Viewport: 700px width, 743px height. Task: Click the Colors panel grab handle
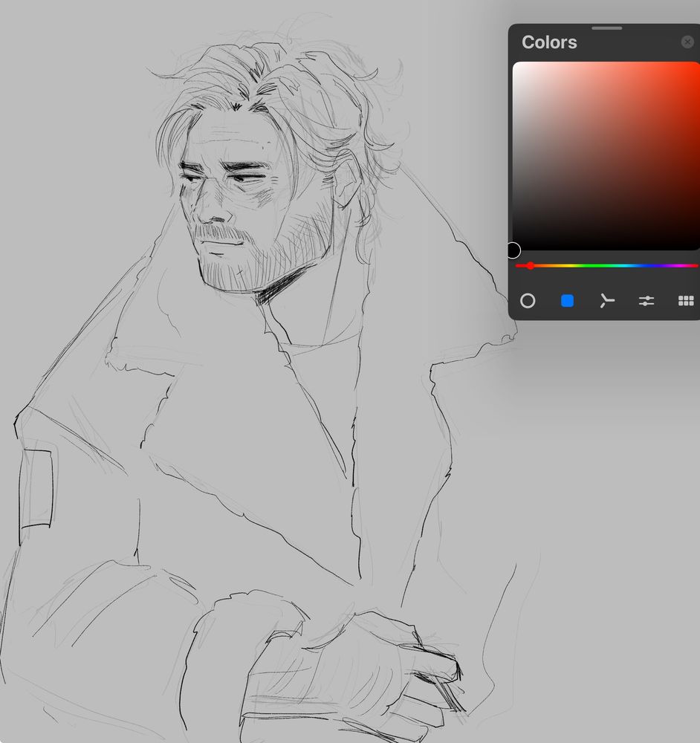[x=606, y=28]
